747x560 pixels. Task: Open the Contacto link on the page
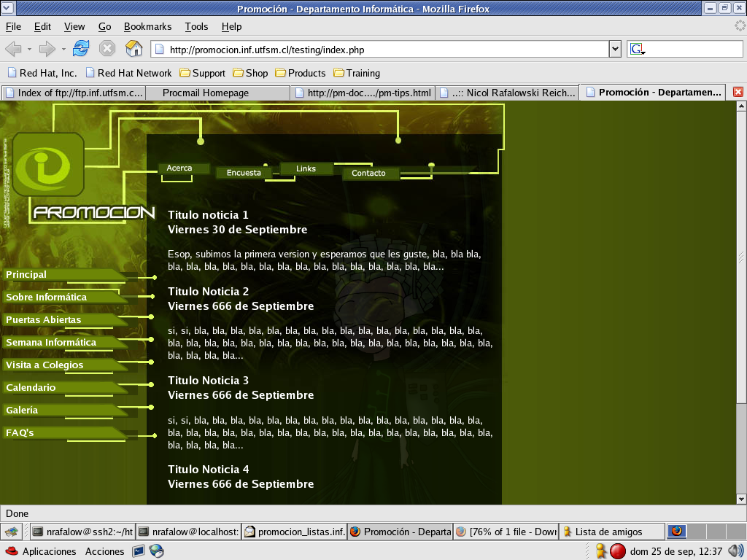click(x=368, y=173)
